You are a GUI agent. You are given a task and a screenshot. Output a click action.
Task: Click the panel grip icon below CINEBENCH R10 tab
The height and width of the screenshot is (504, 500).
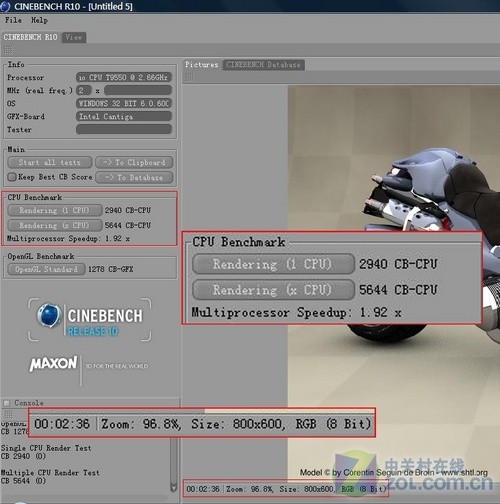tap(8, 50)
